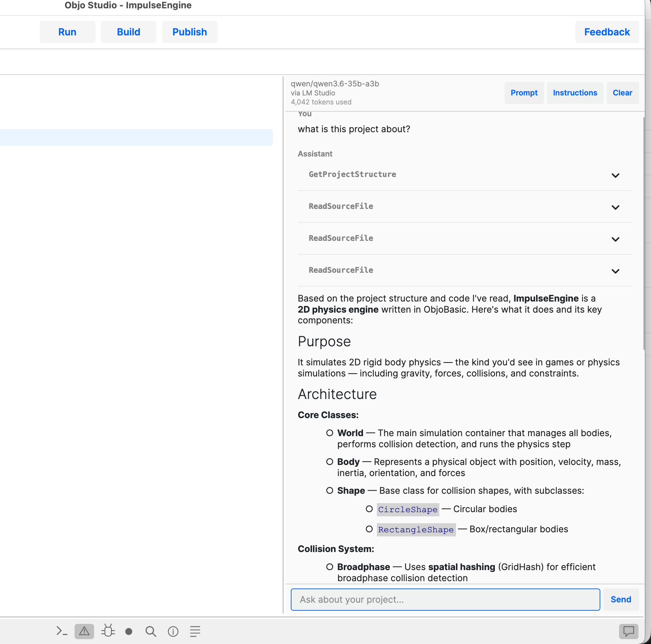Open the text lines log icon
The height and width of the screenshot is (644, 651).
[x=195, y=632]
